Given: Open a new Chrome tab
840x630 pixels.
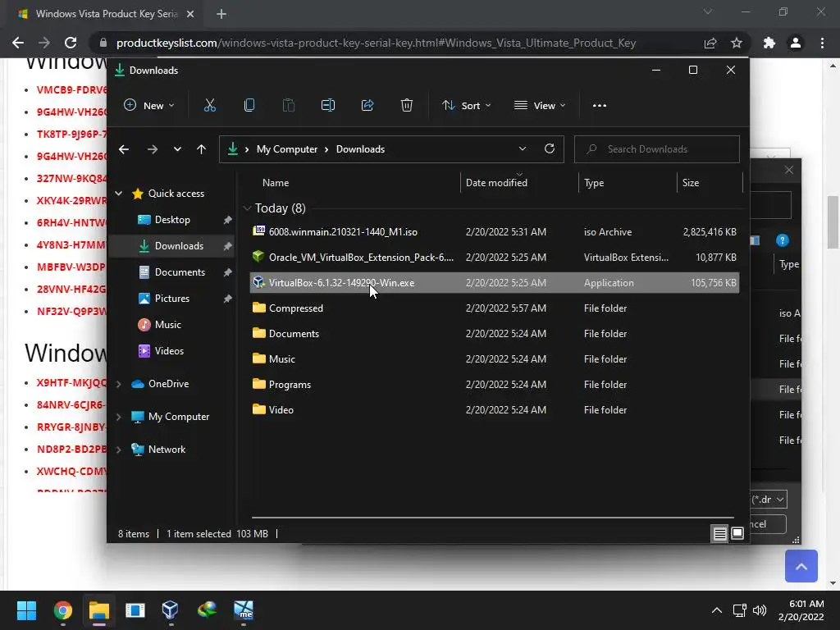Looking at the screenshot, I should [221, 14].
